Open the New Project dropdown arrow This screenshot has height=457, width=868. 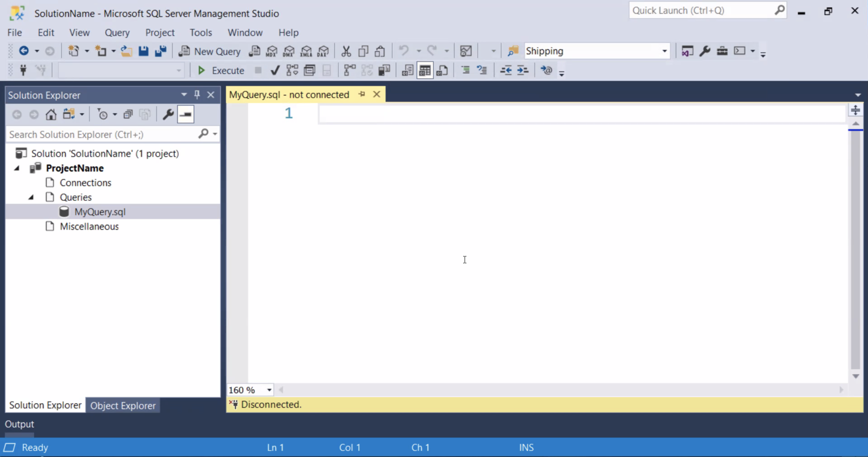87,51
